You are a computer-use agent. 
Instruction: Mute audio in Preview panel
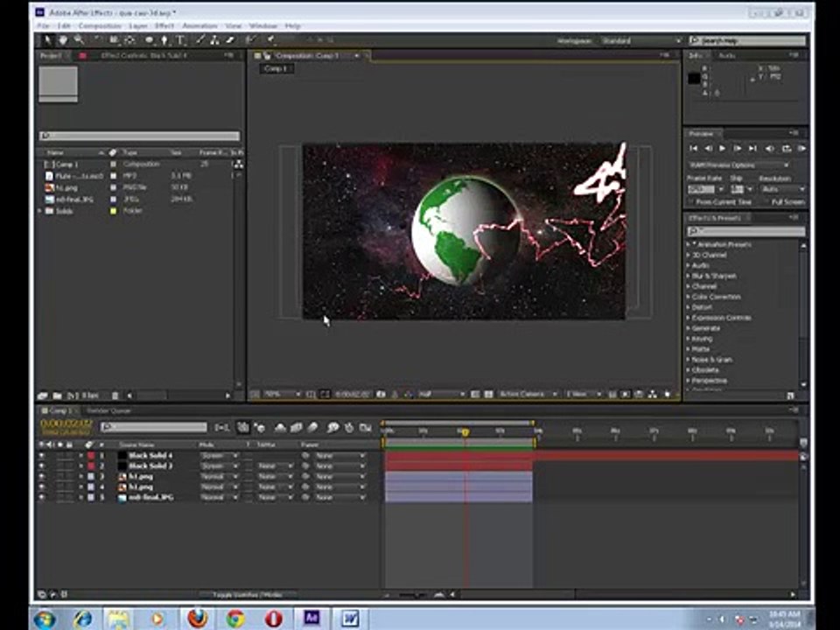click(770, 149)
